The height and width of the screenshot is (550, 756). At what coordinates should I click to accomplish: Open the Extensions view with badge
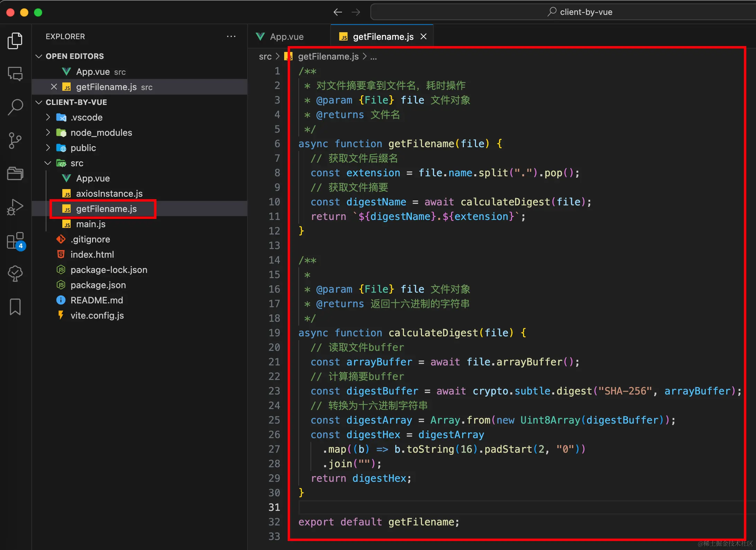15,240
